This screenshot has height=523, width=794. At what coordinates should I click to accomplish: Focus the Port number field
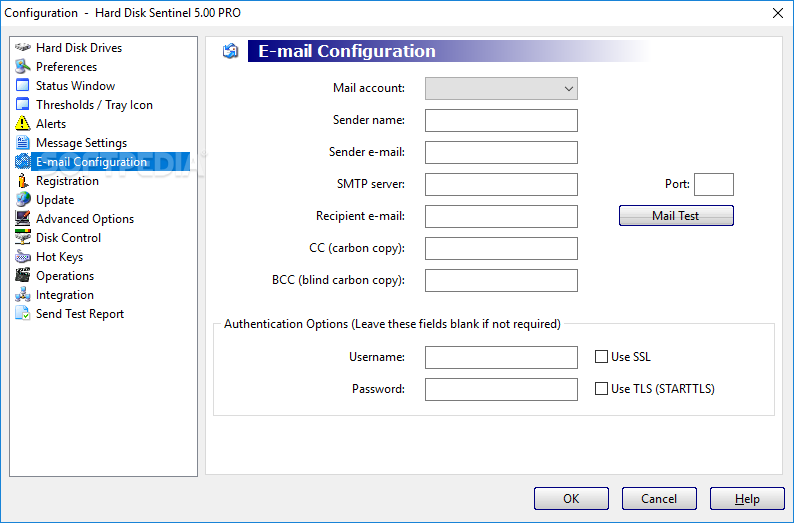[714, 184]
